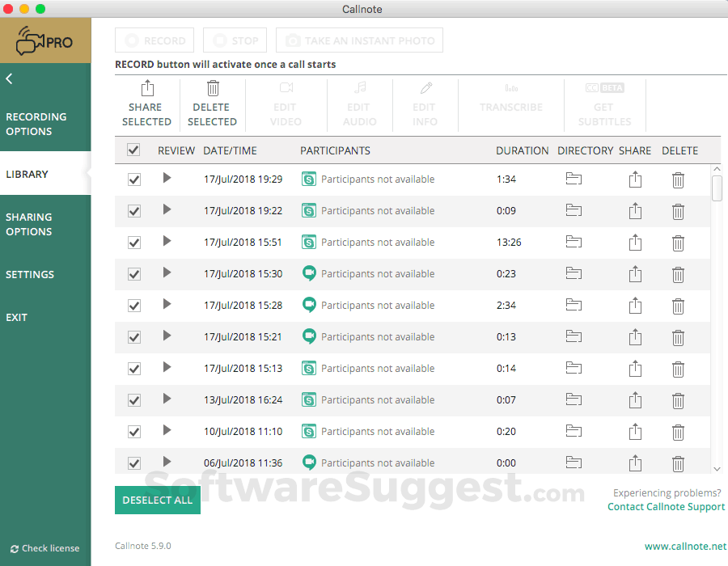Uncheck the 13/Jul/2018 16:24 recording
728x566 pixels.
click(x=133, y=399)
